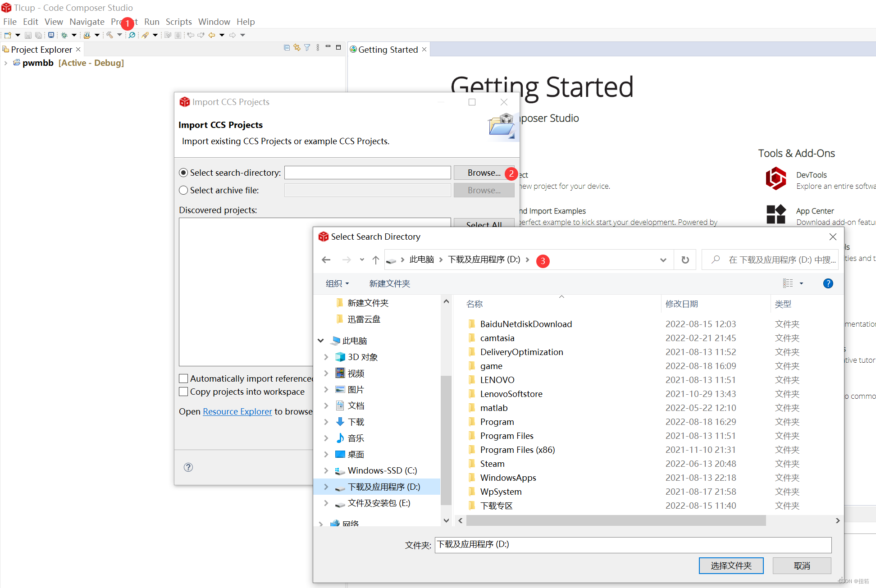The height and width of the screenshot is (588, 876).
Task: Click the horizontal scrollbar in file list
Action: point(616,520)
